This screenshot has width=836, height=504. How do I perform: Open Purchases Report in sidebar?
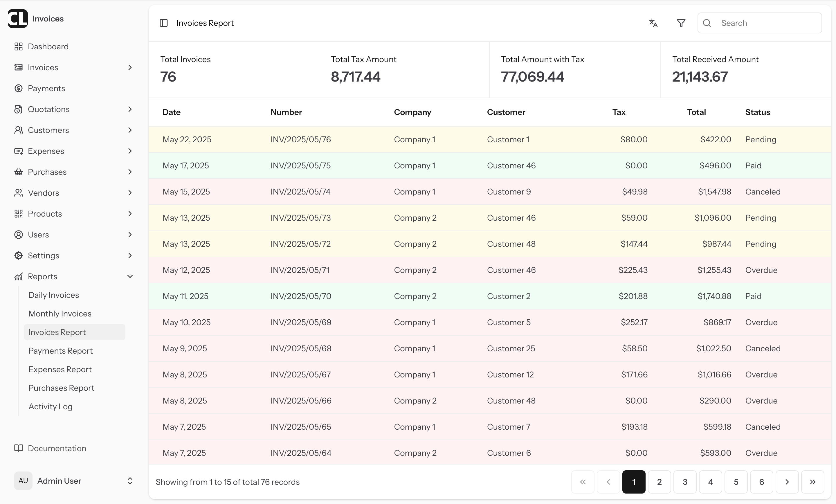click(61, 388)
